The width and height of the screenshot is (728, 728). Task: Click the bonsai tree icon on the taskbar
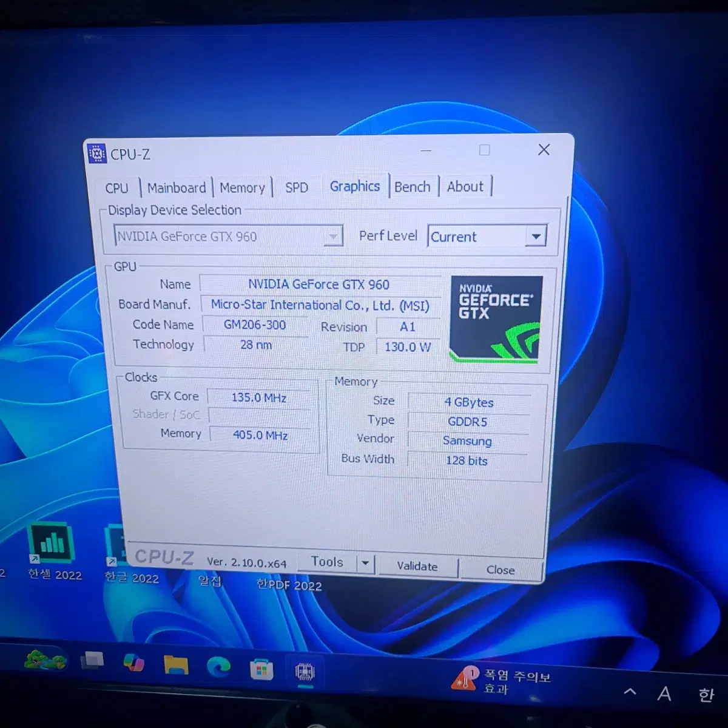pos(44,660)
